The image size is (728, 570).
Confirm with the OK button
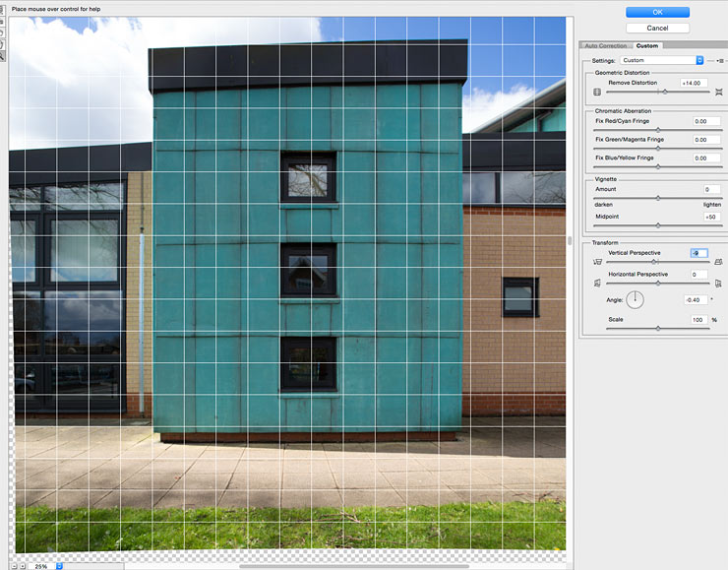point(657,12)
